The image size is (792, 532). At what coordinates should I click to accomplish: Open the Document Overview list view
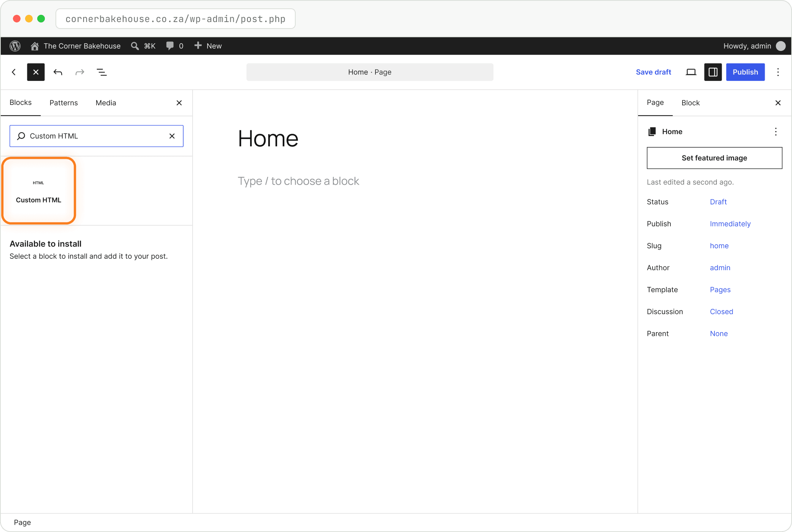(101, 72)
